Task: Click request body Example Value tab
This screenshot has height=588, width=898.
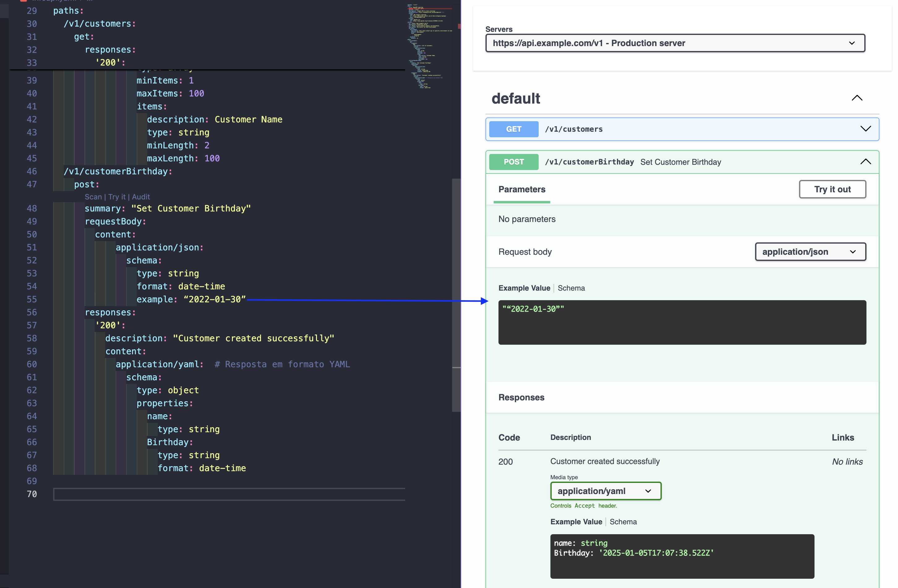Action: pos(524,288)
